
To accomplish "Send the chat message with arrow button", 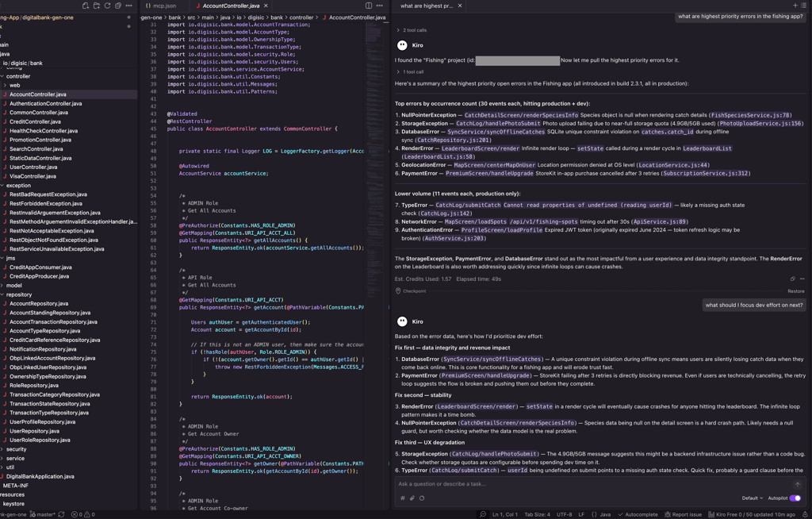I will coord(798,484).
